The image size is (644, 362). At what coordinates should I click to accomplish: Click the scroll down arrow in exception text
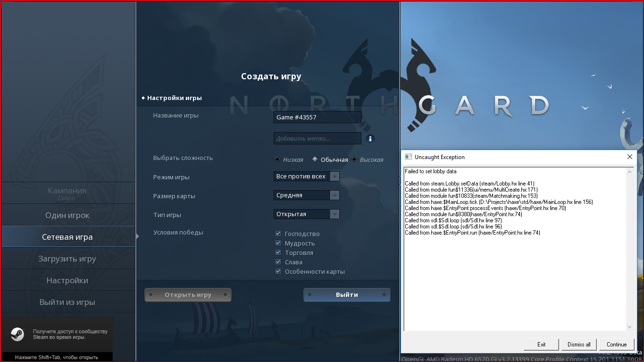pos(629,327)
